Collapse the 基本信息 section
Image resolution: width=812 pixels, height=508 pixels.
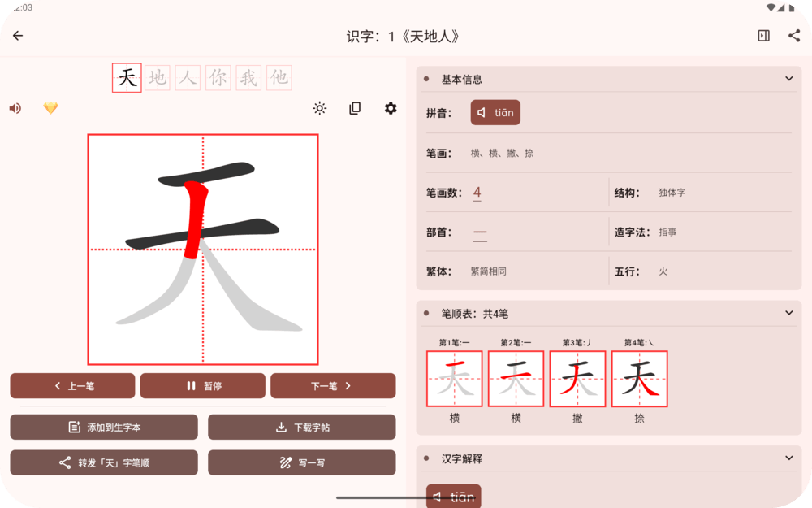[788, 79]
